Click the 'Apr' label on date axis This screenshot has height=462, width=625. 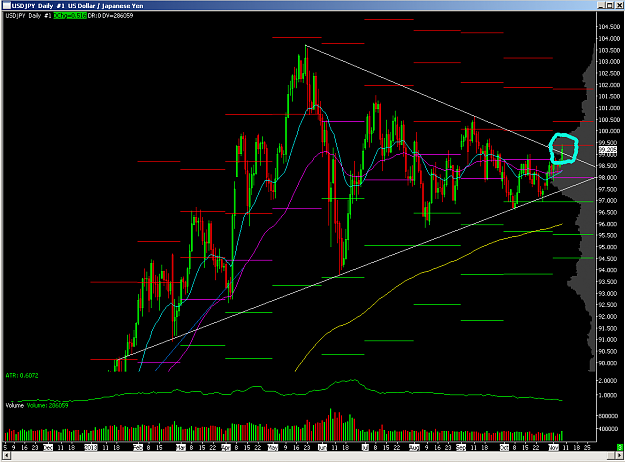(x=226, y=448)
